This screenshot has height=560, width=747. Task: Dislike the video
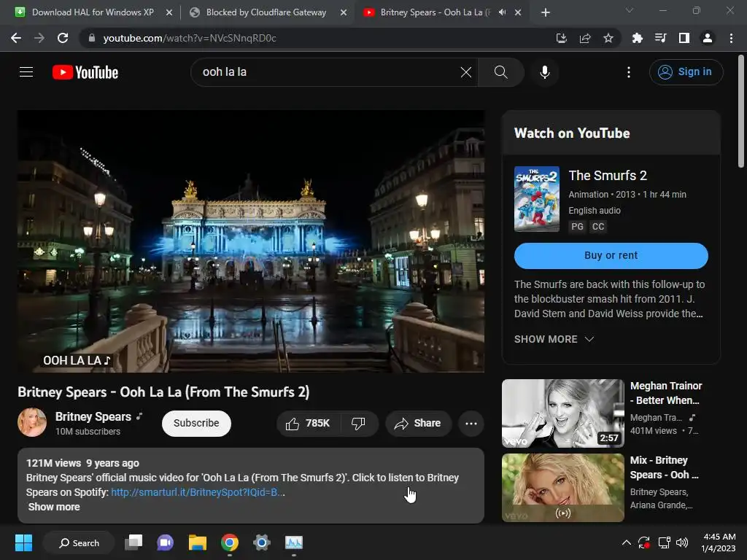(358, 423)
